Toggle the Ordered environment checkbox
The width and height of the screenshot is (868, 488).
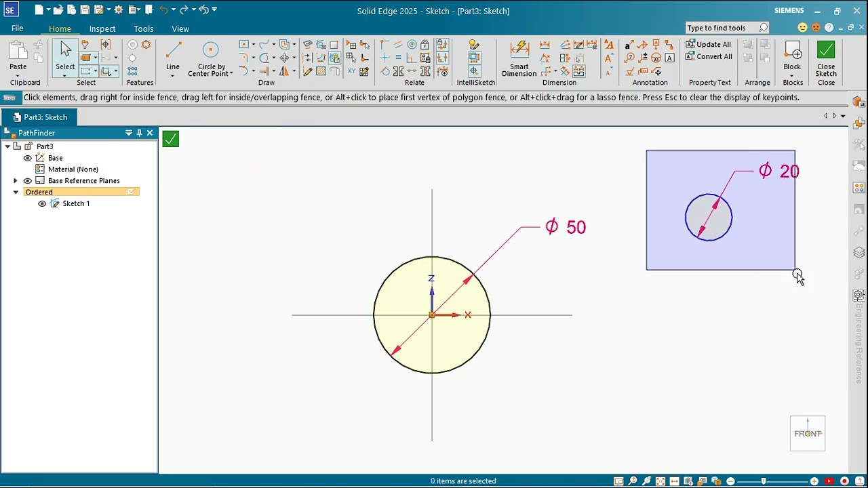tap(131, 192)
